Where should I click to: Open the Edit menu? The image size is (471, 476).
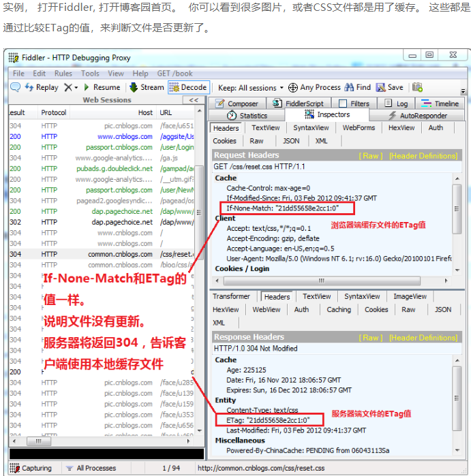tap(40, 74)
